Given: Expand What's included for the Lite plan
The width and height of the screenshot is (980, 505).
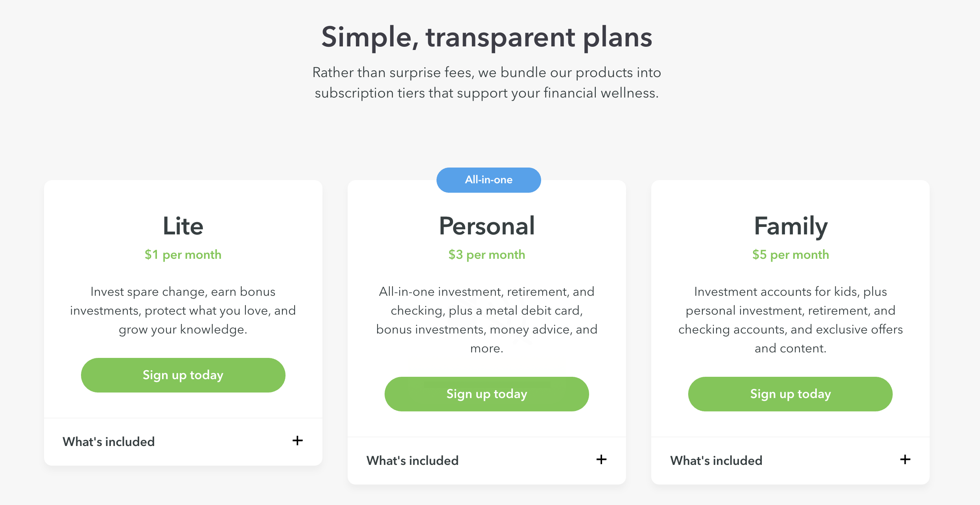Looking at the screenshot, I should (x=109, y=441).
